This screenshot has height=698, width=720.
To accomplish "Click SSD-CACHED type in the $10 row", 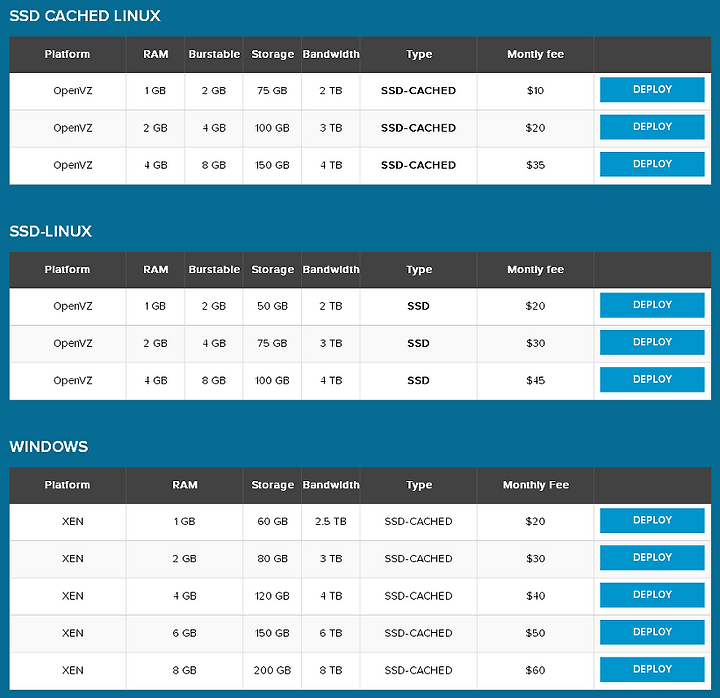I will pos(418,90).
